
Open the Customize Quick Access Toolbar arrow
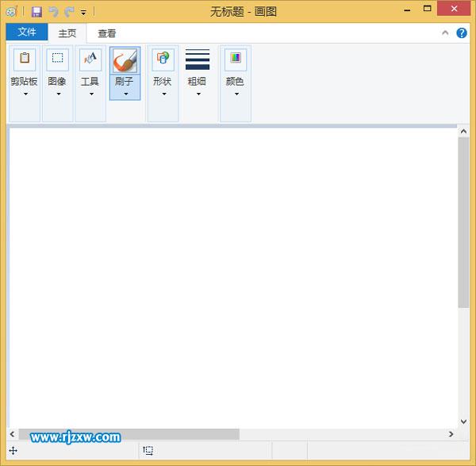pos(83,13)
